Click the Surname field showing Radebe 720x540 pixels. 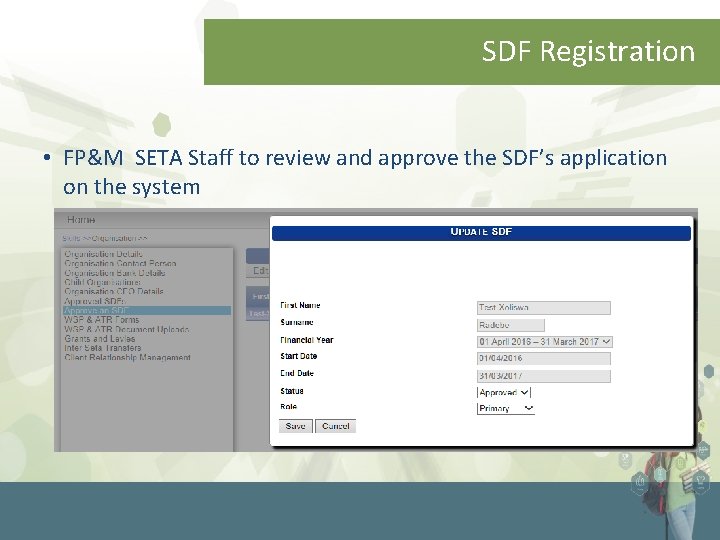click(511, 325)
